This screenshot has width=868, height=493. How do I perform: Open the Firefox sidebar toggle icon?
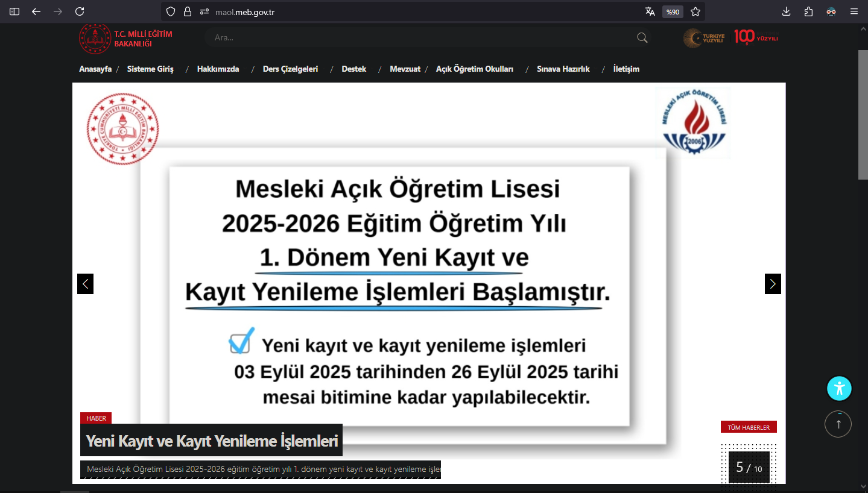(14, 11)
